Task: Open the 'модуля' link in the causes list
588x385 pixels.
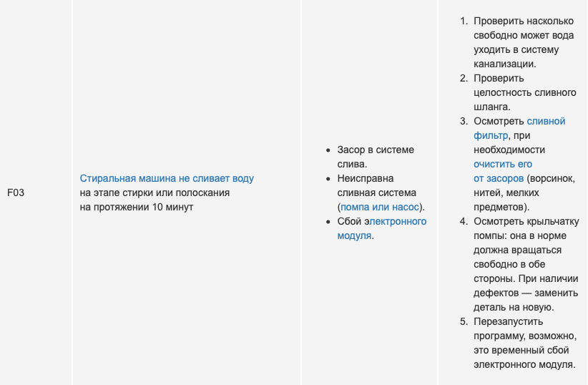Action: [x=354, y=235]
